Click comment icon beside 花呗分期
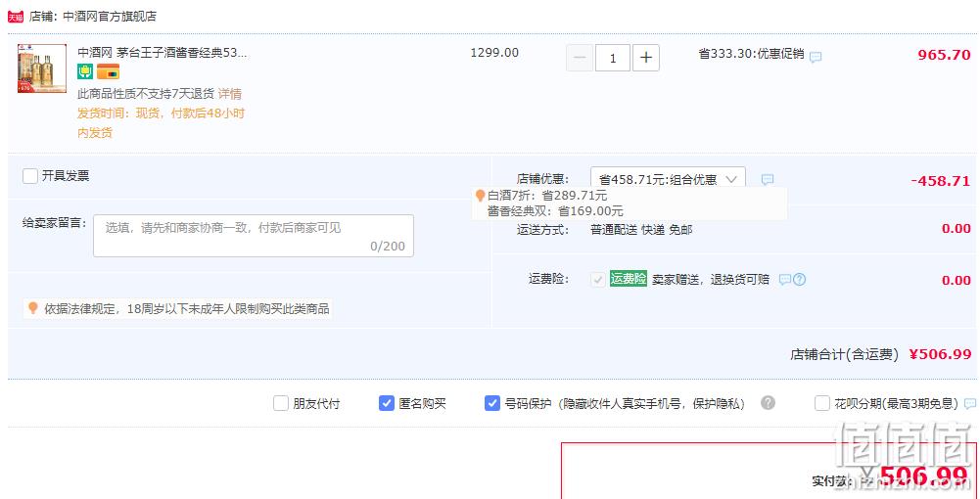Screen dimensions: 980x499 [970, 403]
